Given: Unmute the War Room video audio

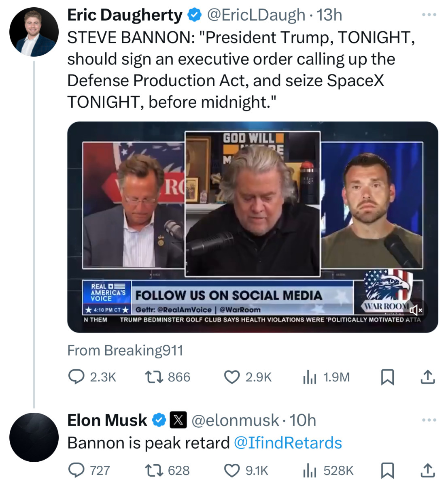Looking at the screenshot, I should 416,310.
